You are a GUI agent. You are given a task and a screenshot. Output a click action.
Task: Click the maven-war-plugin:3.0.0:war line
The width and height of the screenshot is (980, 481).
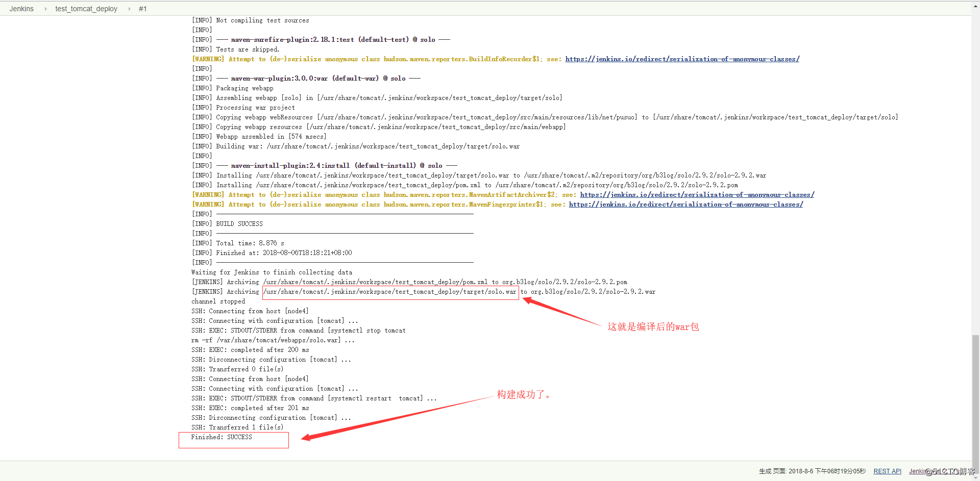306,79
